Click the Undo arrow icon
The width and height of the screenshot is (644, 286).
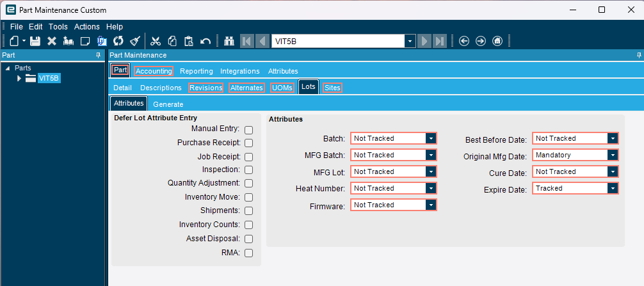(x=205, y=41)
